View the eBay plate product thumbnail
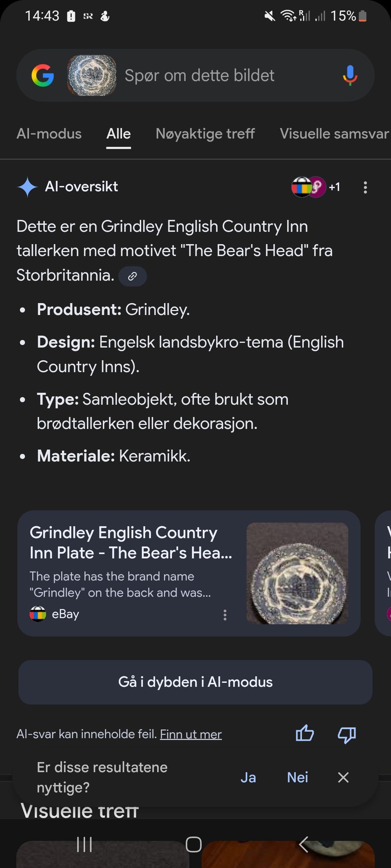The height and width of the screenshot is (868, 391). pyautogui.click(x=297, y=573)
